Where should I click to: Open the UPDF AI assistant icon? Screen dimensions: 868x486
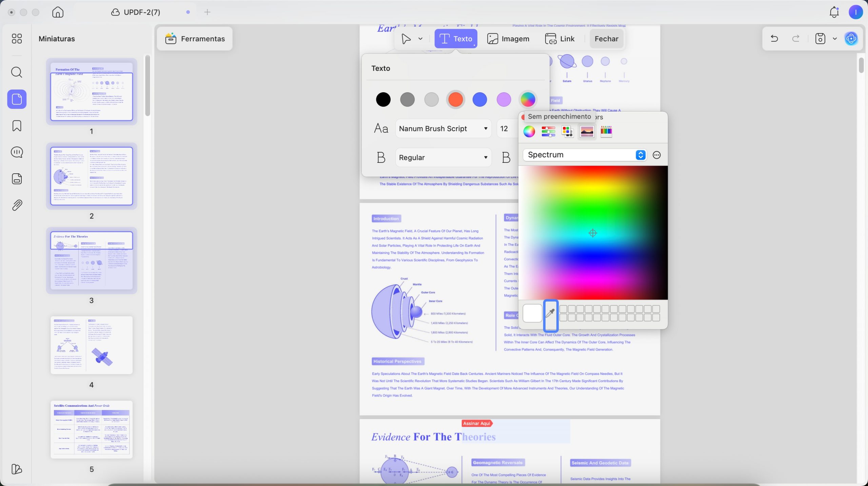pos(851,39)
